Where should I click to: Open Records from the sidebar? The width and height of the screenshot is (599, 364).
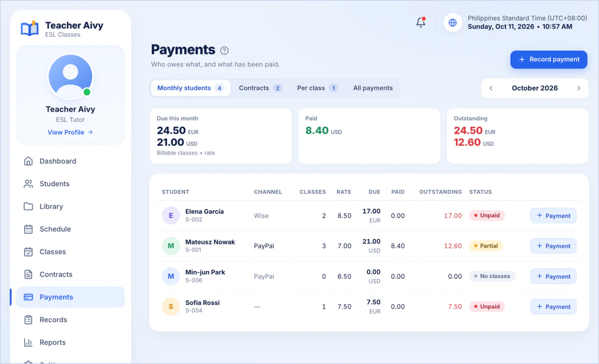click(70, 320)
